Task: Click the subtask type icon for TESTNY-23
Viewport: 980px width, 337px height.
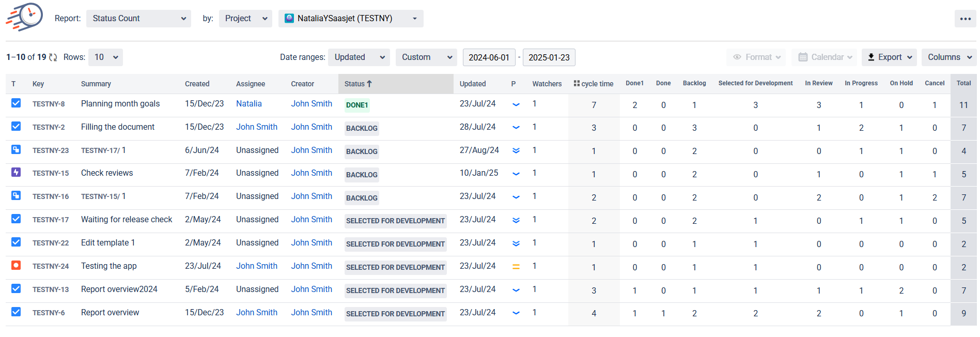Action: [x=16, y=150]
